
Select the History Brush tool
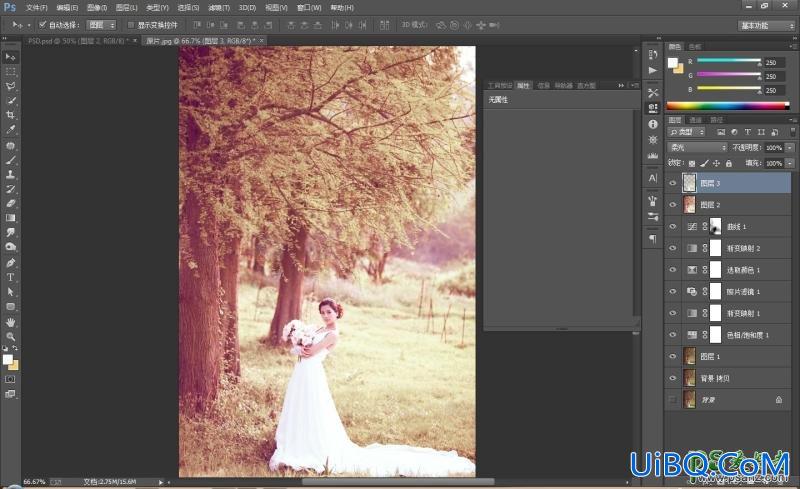pos(10,189)
